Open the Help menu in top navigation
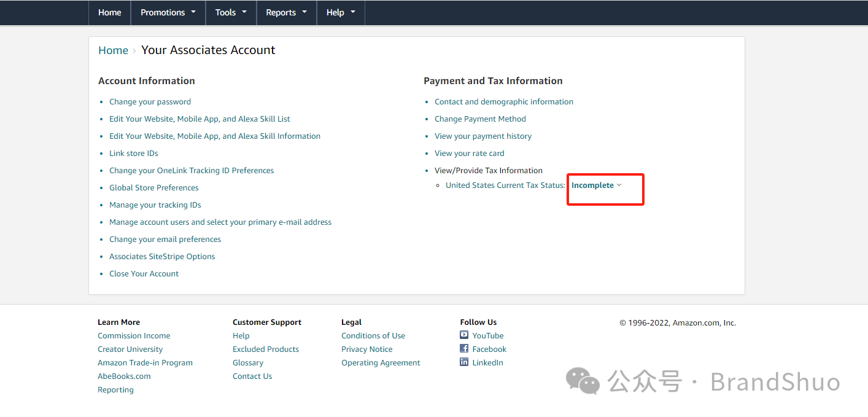Screen dimensions: 868x417 (x=341, y=12)
